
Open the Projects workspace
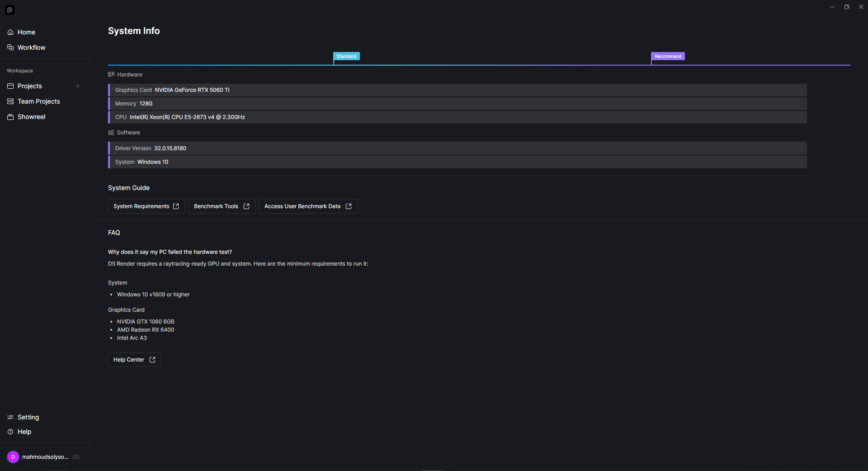30,86
